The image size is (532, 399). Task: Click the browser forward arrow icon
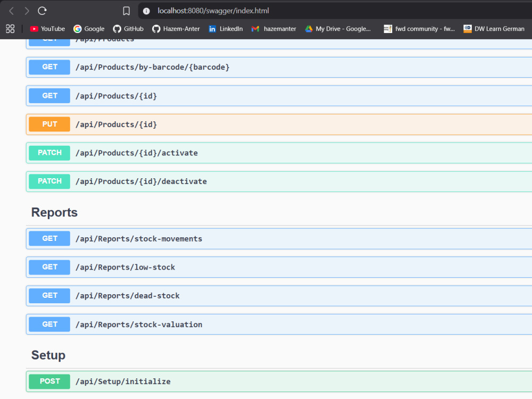click(x=27, y=11)
